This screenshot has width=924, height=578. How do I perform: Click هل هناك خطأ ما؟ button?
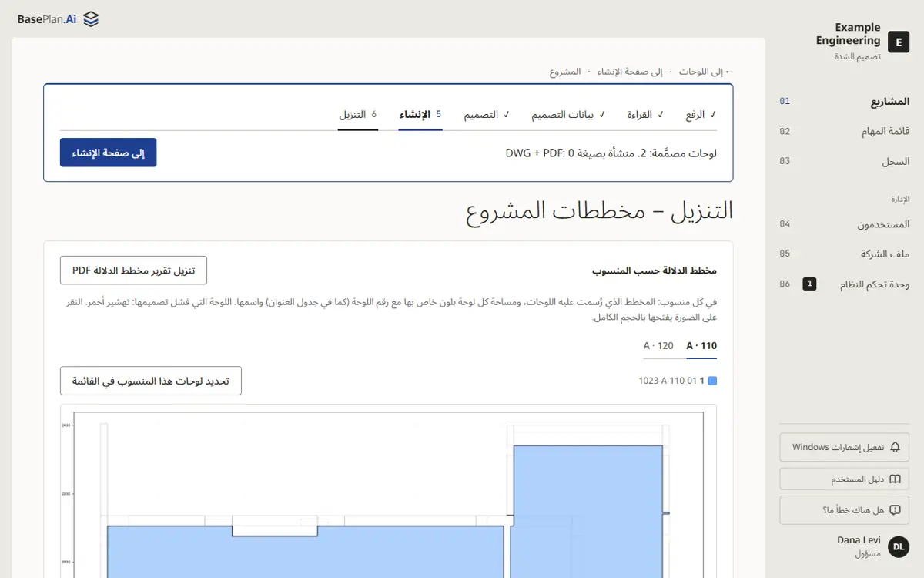pos(845,510)
